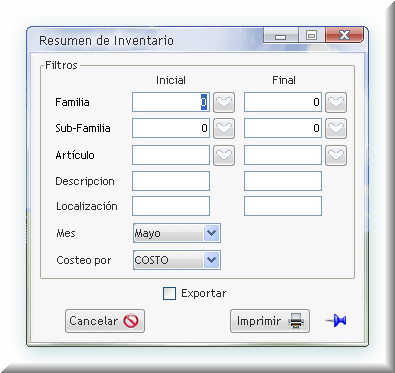This screenshot has width=395, height=373.
Task: Open lookup for Artículo Inicial field
Action: click(224, 155)
